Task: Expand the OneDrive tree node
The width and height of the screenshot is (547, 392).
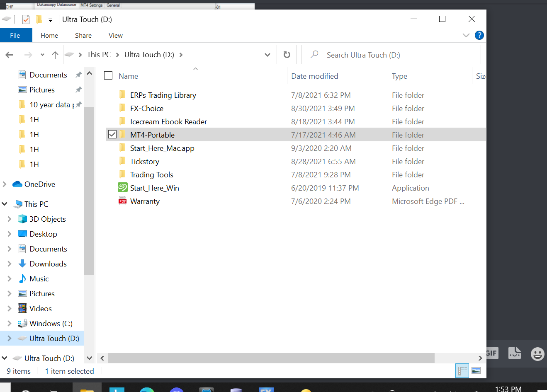Action: 5,184
